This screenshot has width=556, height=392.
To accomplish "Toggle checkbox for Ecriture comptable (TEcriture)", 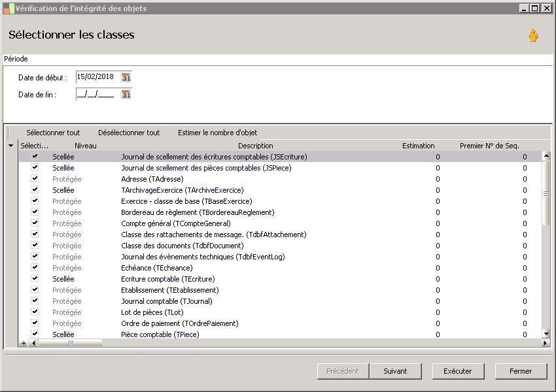I will tap(35, 279).
